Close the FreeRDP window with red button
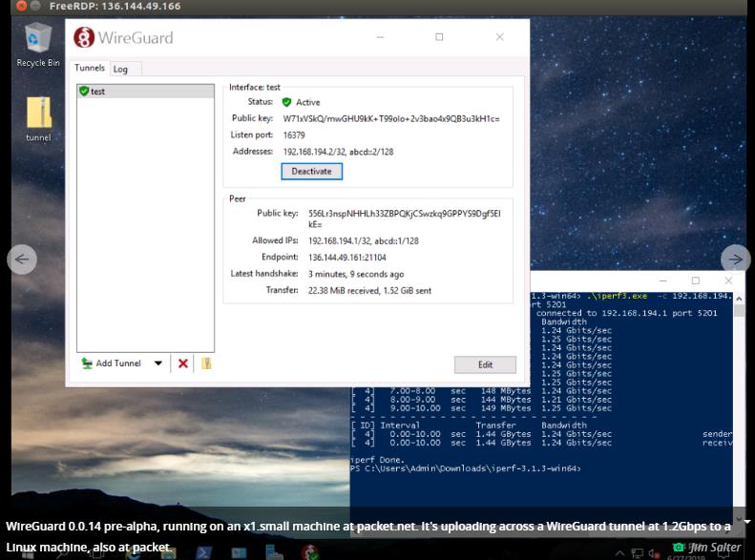 point(21,6)
